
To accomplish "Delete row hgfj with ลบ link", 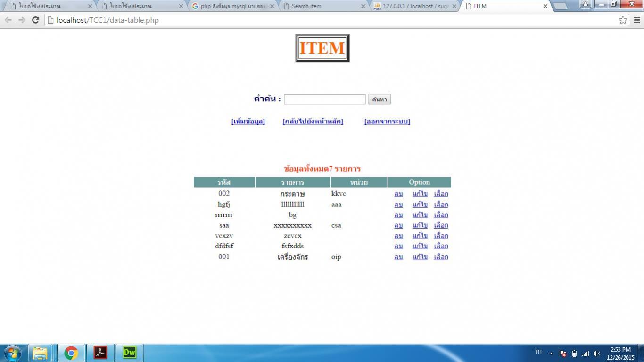I will (x=398, y=205).
